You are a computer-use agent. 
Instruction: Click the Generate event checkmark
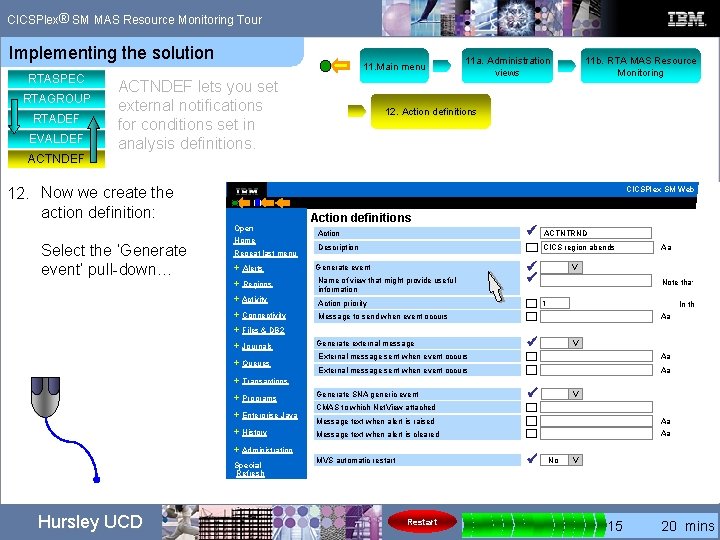(x=532, y=265)
